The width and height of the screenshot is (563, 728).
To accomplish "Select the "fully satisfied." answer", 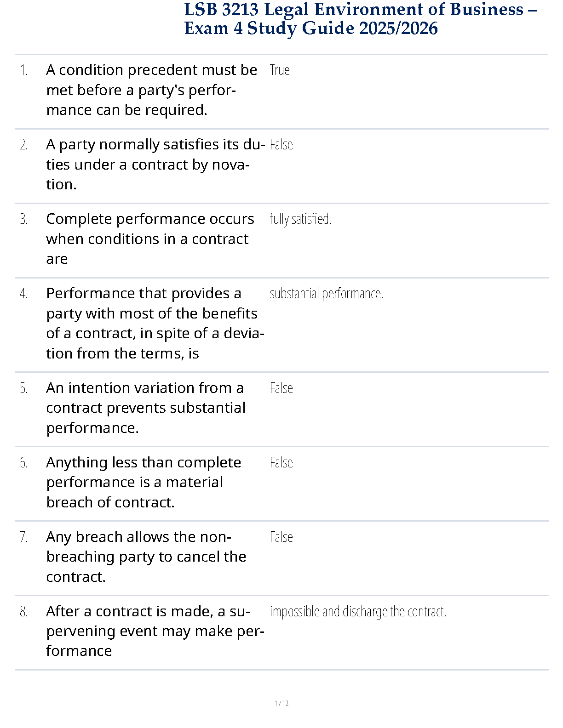I will (300, 219).
